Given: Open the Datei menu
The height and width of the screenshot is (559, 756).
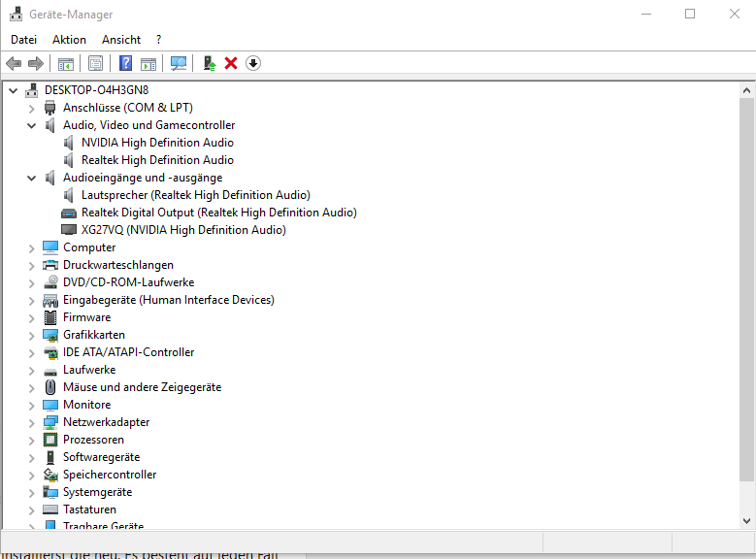Looking at the screenshot, I should [23, 40].
